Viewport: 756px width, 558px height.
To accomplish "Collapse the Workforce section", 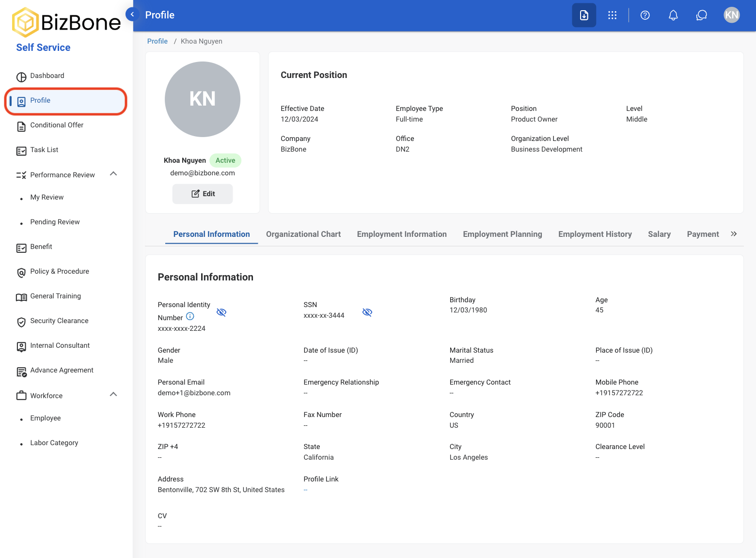I will click(113, 394).
